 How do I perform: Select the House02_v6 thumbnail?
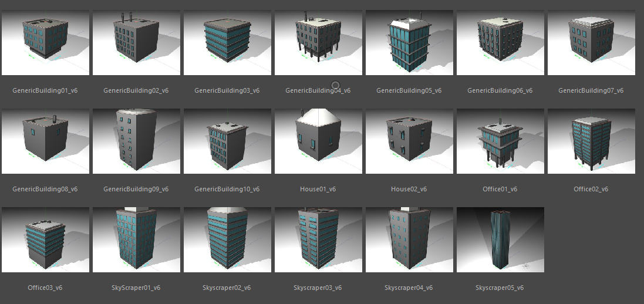pyautogui.click(x=410, y=141)
